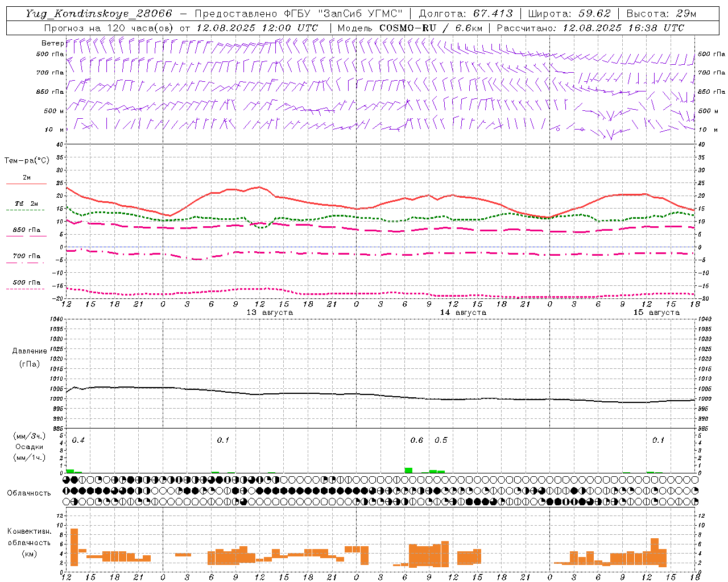The height and width of the screenshot is (582, 728).
Task: Select the latitude value Широта: 59.62
Action: click(x=569, y=14)
